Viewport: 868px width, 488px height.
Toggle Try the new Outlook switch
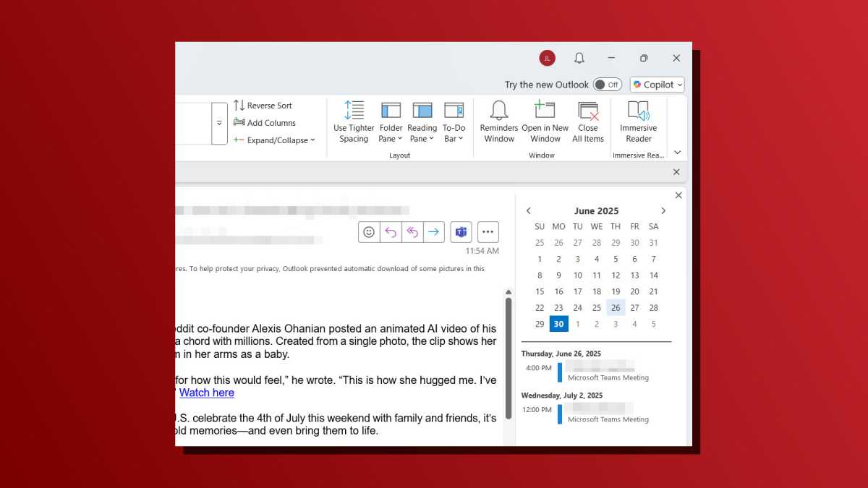tap(608, 85)
